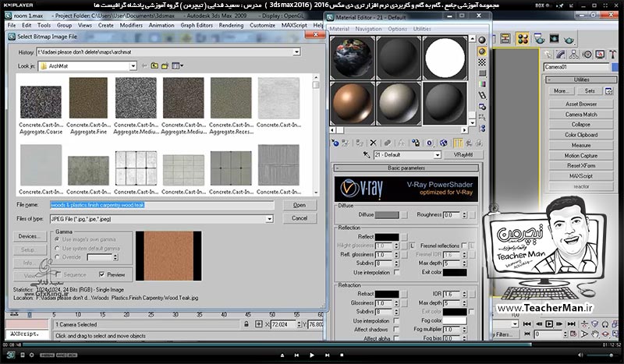Toggle Affect shadows checkbox
The height and width of the screenshot is (364, 624).
396,330
